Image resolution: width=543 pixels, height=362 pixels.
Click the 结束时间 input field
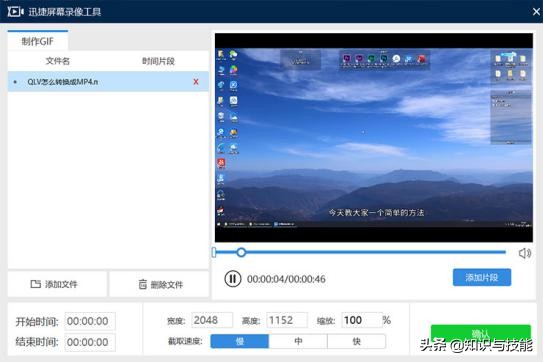pyautogui.click(x=90, y=342)
